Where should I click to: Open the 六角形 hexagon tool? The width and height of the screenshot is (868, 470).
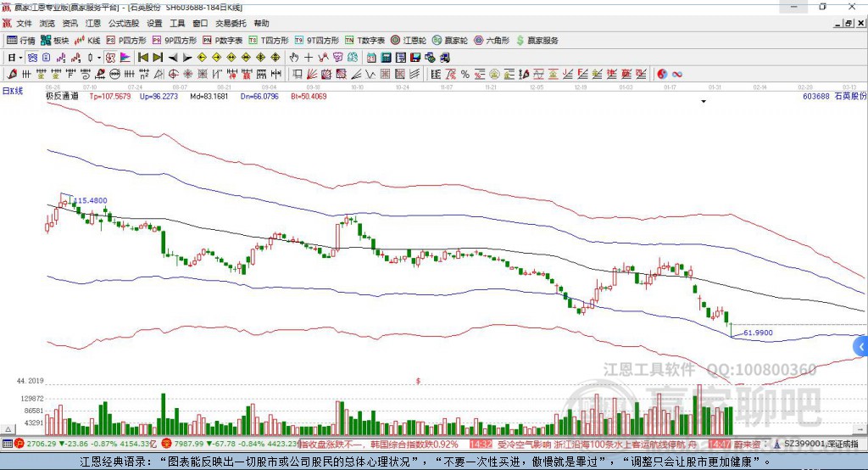492,41
